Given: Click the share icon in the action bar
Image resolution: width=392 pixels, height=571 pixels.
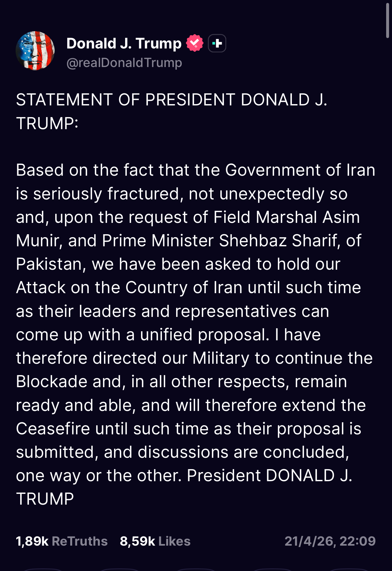Looking at the screenshot, I should point(273,569).
